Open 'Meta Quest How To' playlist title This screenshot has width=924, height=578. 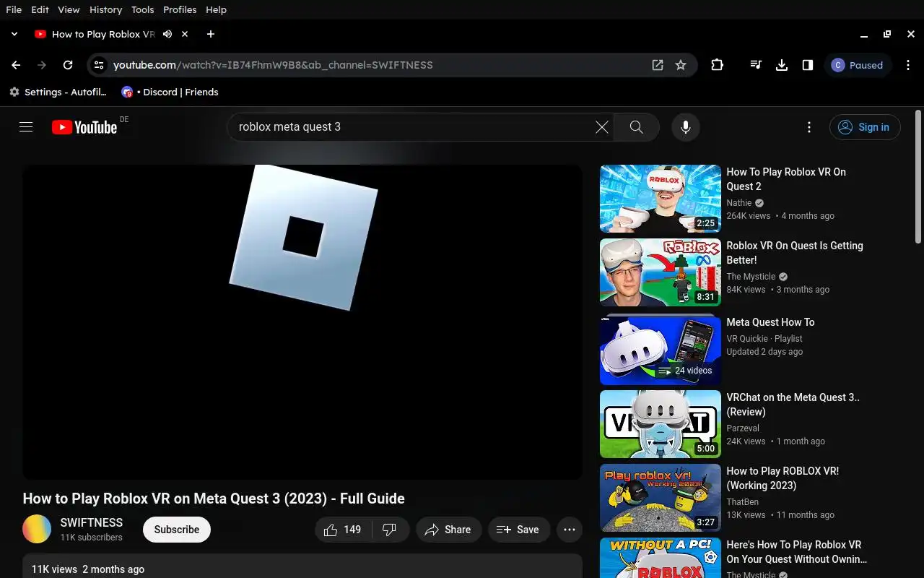click(770, 322)
